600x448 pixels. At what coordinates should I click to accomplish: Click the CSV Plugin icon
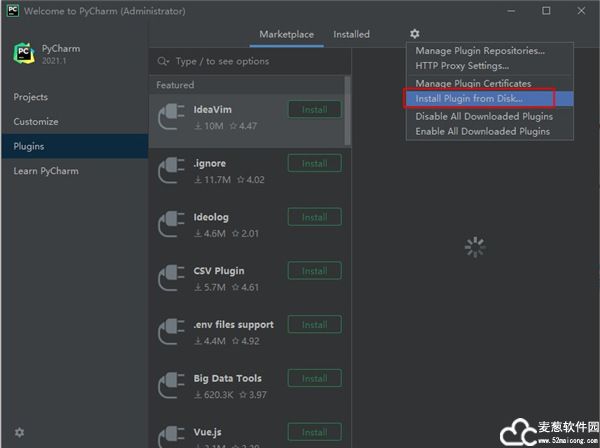point(171,278)
